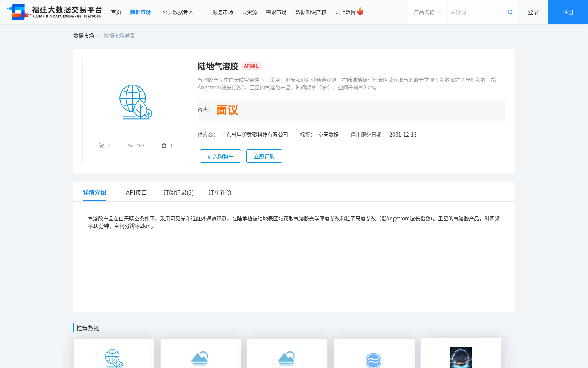
Task: Open the recommended wave circle icon card
Action: click(374, 353)
